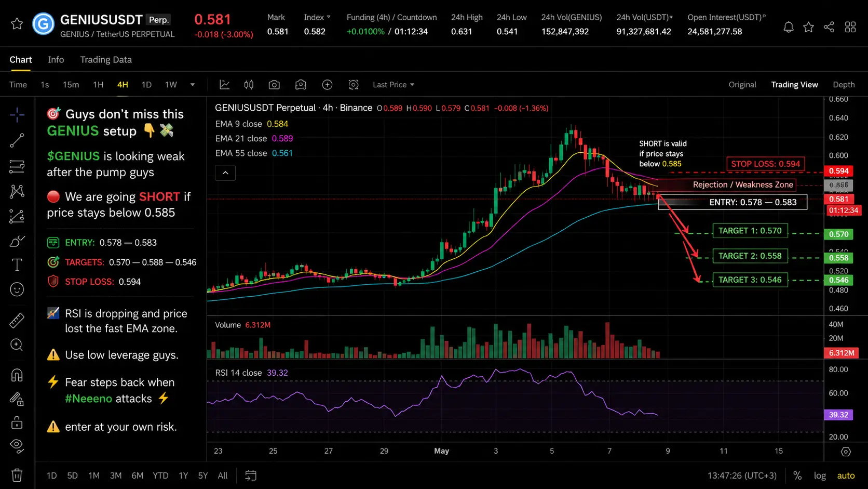Image resolution: width=868 pixels, height=489 pixels.
Task: Set date range to YTD
Action: coord(160,475)
